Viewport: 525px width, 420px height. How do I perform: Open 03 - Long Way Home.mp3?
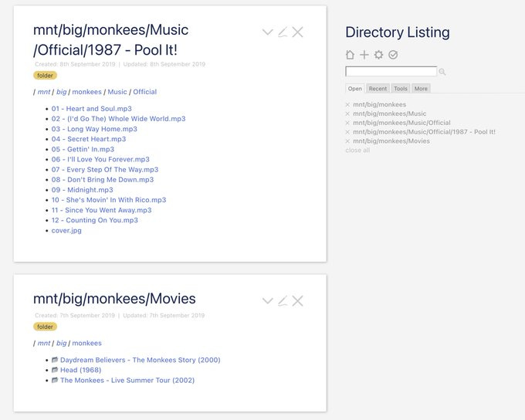(94, 129)
